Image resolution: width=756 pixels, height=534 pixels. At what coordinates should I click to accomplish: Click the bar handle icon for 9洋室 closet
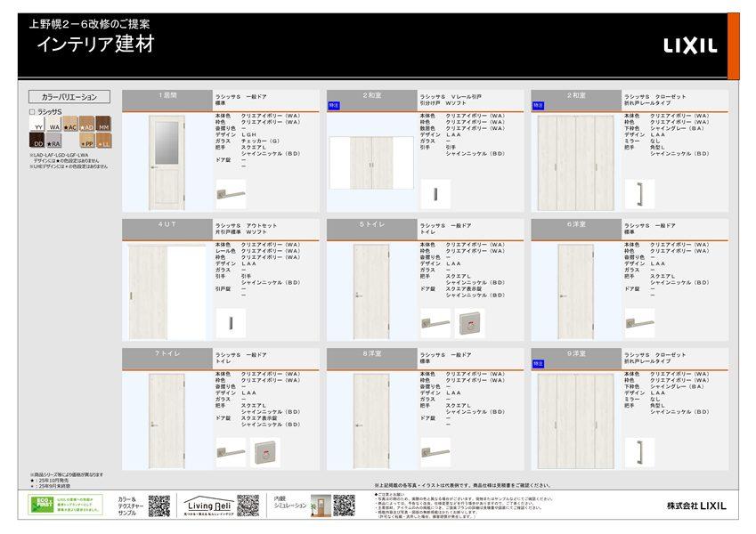point(639,452)
